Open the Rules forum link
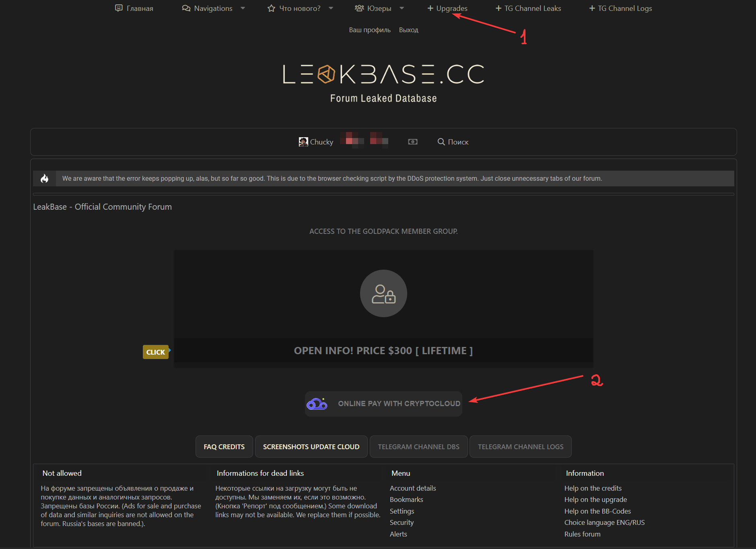 click(x=582, y=534)
